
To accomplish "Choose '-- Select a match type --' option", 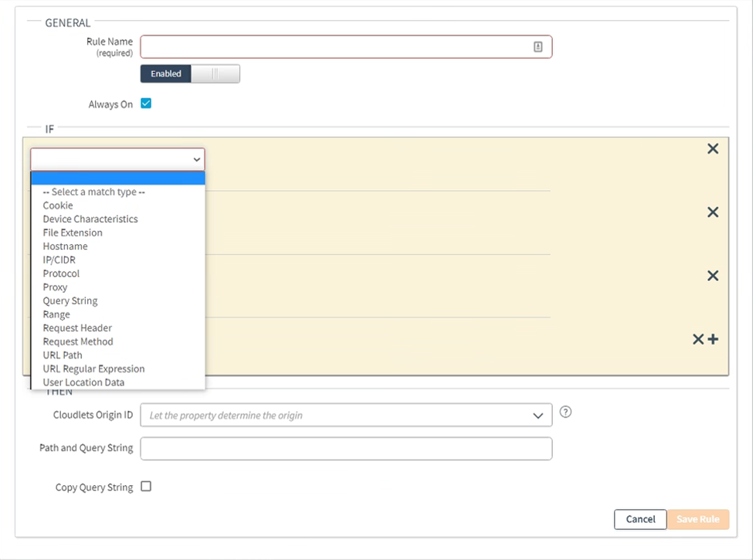I will click(118, 192).
